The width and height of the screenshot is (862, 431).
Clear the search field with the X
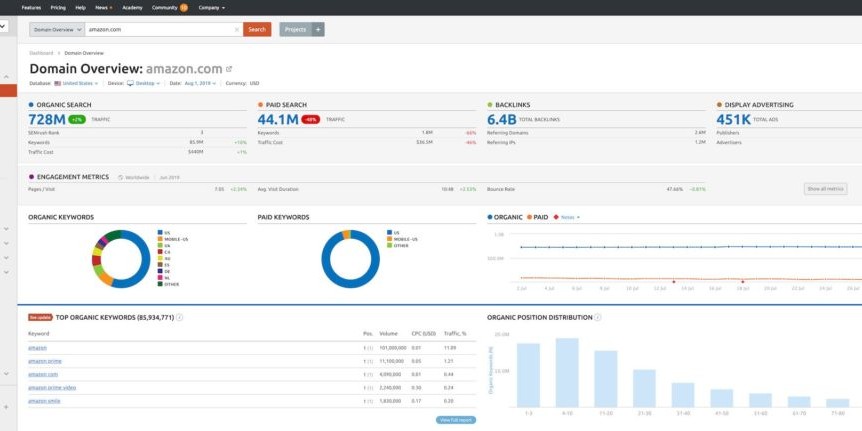click(x=237, y=30)
